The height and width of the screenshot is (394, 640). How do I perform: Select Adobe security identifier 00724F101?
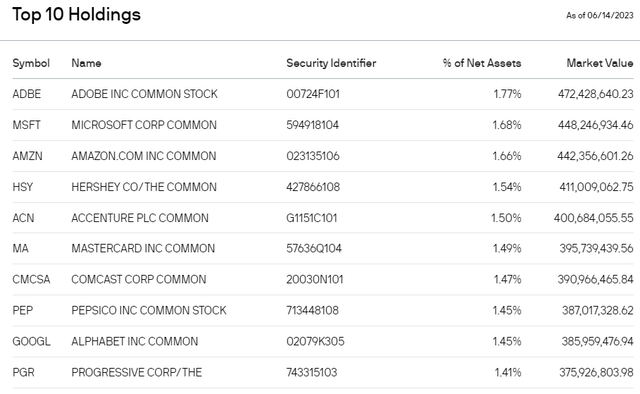point(313,94)
